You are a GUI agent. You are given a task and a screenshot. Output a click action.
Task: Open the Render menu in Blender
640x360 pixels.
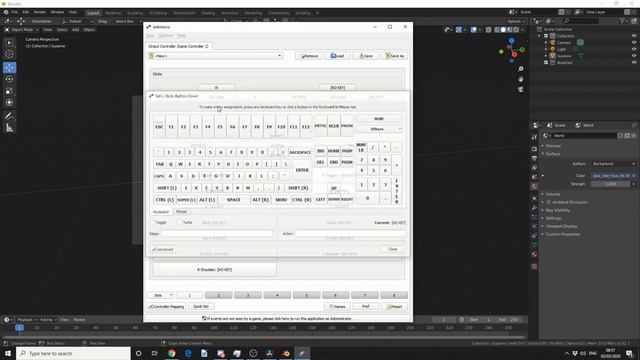(x=40, y=12)
